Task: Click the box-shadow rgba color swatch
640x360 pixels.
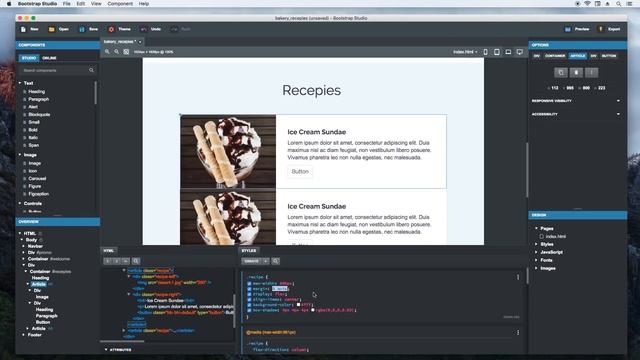Action: pyautogui.click(x=313, y=310)
